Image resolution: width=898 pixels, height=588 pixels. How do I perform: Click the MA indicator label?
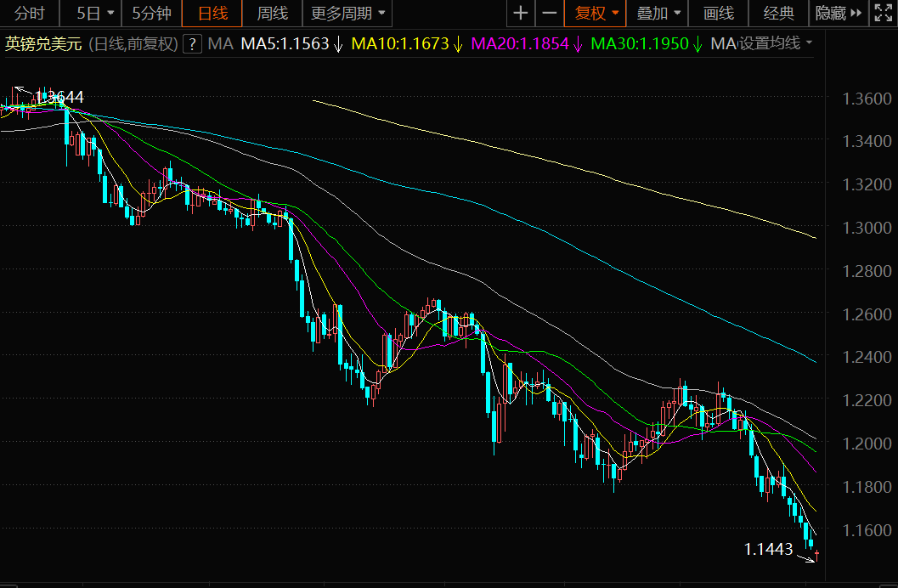point(221,43)
